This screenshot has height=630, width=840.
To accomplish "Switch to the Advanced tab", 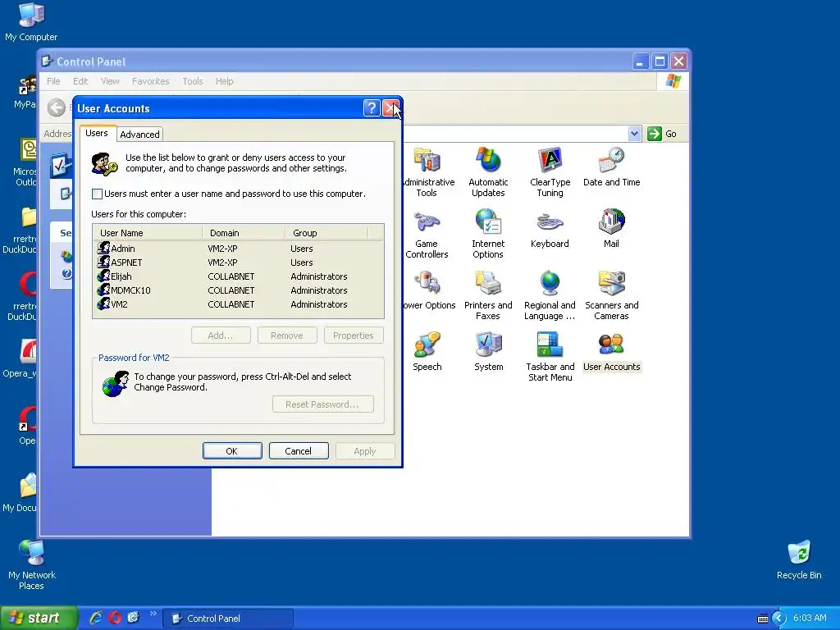I will tap(139, 135).
